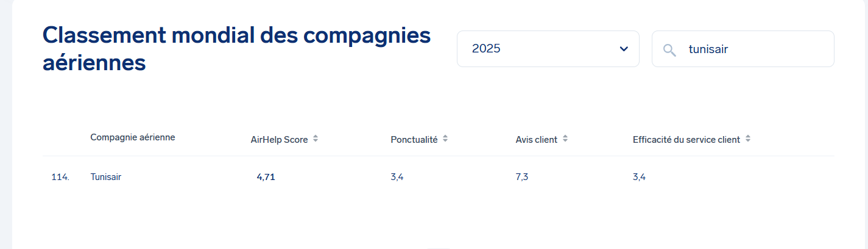This screenshot has width=868, height=249.
Task: Click sort arrows beside Avis client
Action: (565, 139)
